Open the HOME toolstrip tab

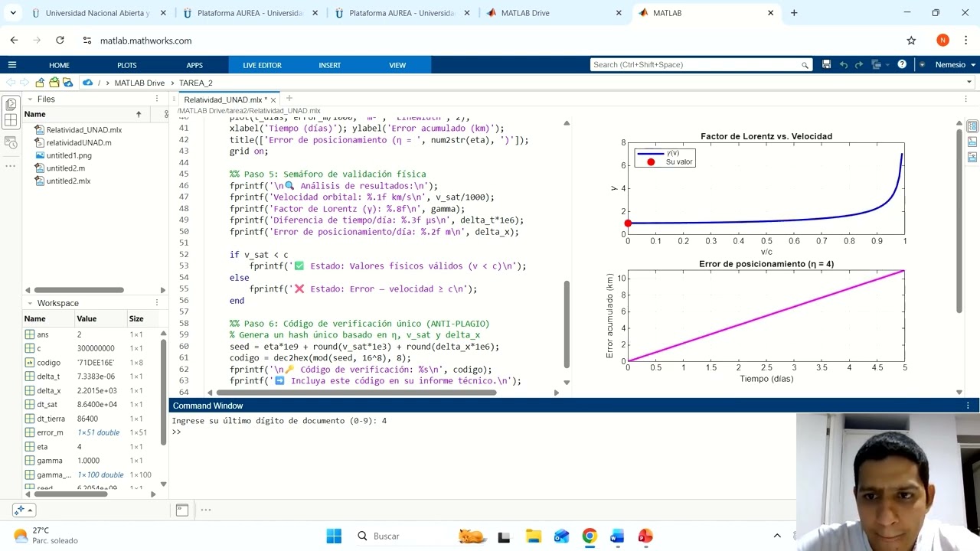[59, 65]
